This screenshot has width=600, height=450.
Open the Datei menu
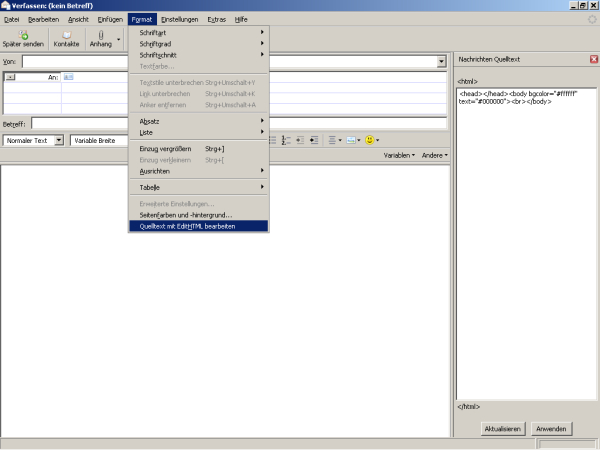pyautogui.click(x=11, y=19)
